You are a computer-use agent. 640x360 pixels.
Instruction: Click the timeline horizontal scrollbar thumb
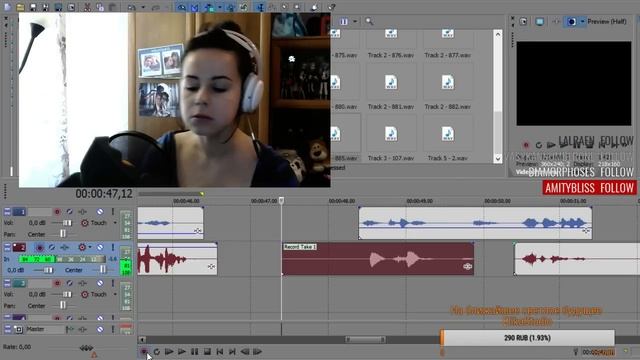coord(365,339)
